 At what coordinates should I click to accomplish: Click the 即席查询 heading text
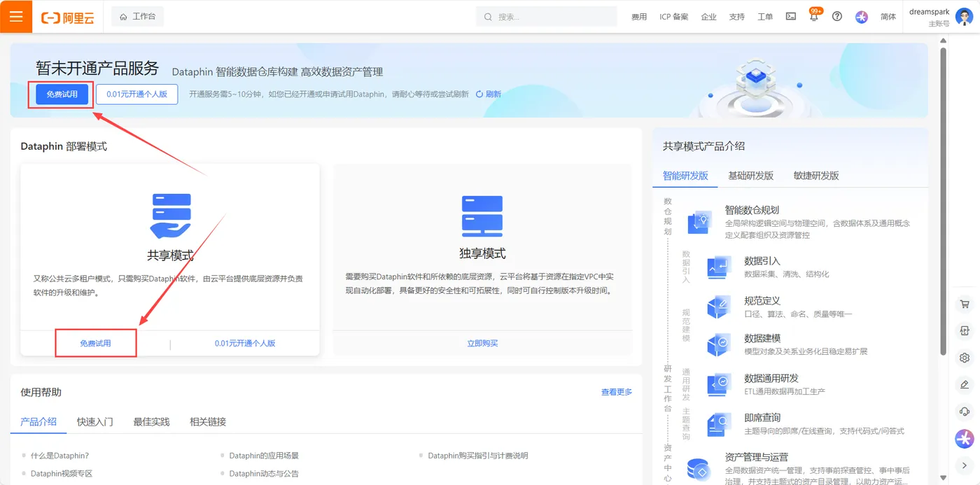point(762,418)
